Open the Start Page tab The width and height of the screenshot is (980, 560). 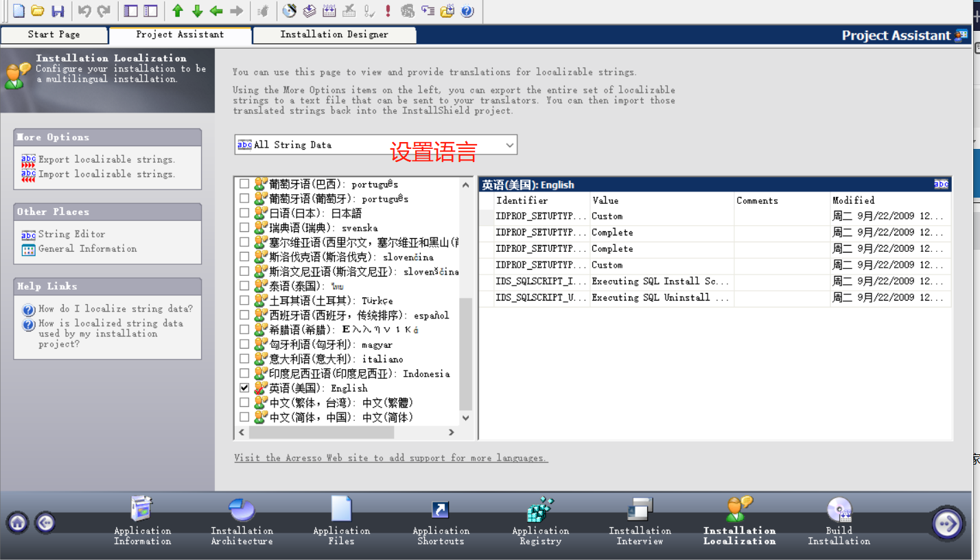54,34
